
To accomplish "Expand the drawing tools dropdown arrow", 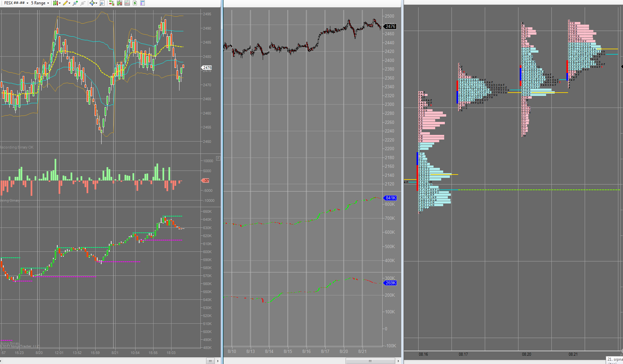I will point(70,3).
